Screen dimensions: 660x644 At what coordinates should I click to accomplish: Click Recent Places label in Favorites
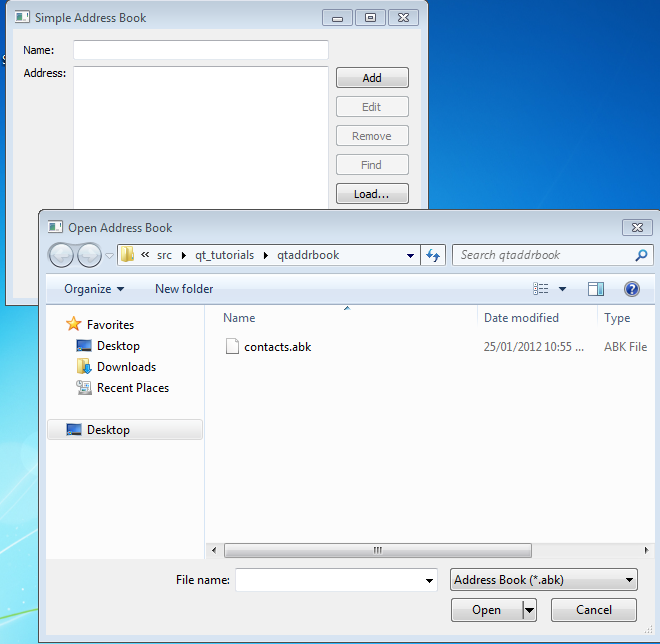pos(133,388)
